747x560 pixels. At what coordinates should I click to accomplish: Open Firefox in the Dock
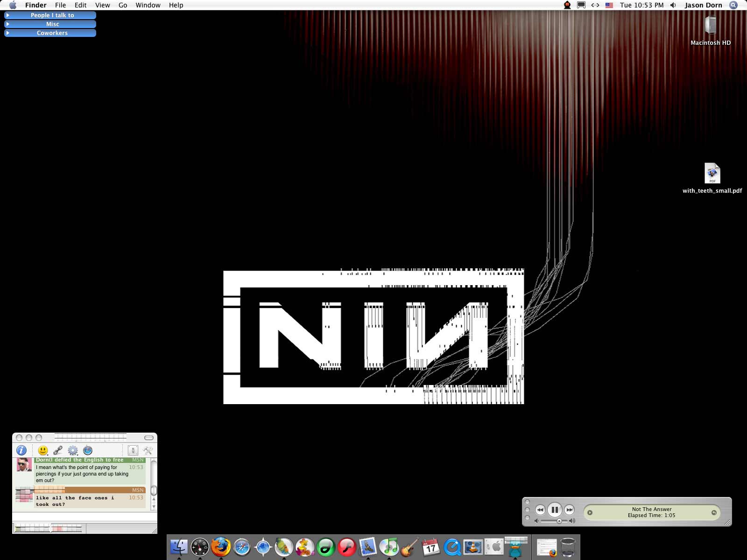[221, 546]
